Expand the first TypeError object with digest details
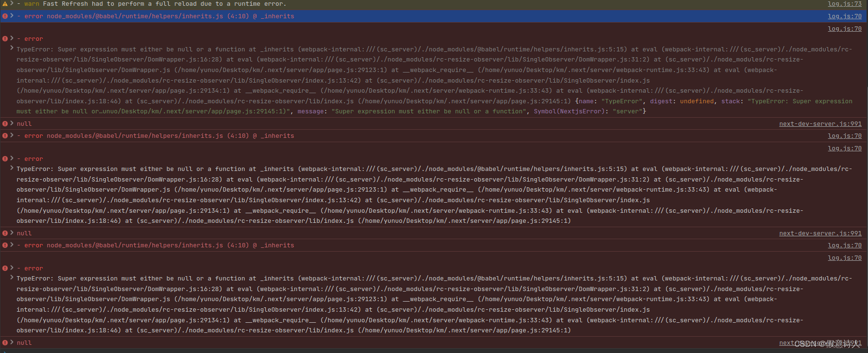Image resolution: width=868 pixels, height=353 pixels. point(12,48)
